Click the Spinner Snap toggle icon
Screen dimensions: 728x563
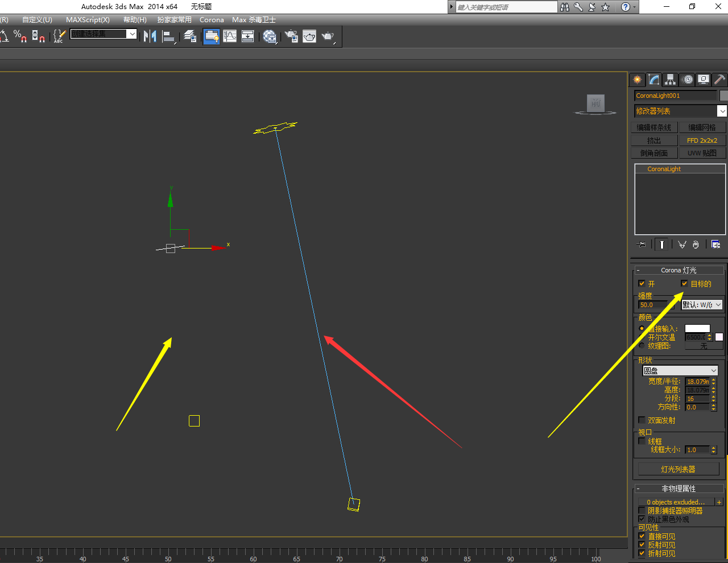pyautogui.click(x=39, y=36)
